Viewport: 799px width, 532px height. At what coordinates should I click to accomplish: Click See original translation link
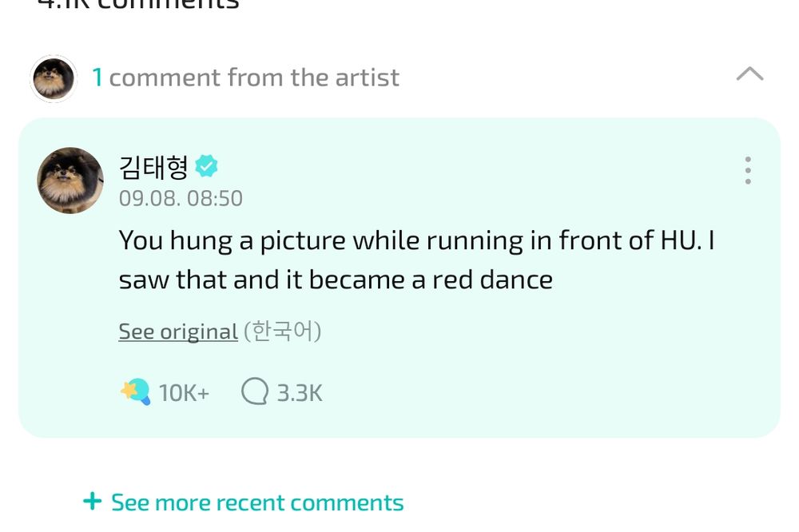click(178, 332)
